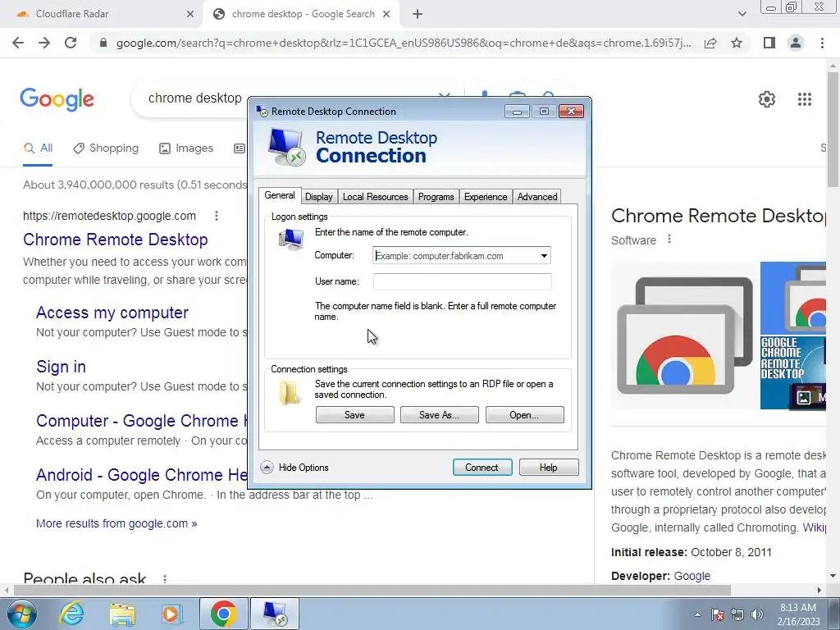Click the volume speaker tray icon
Image resolution: width=840 pixels, height=630 pixels.
pyautogui.click(x=757, y=614)
